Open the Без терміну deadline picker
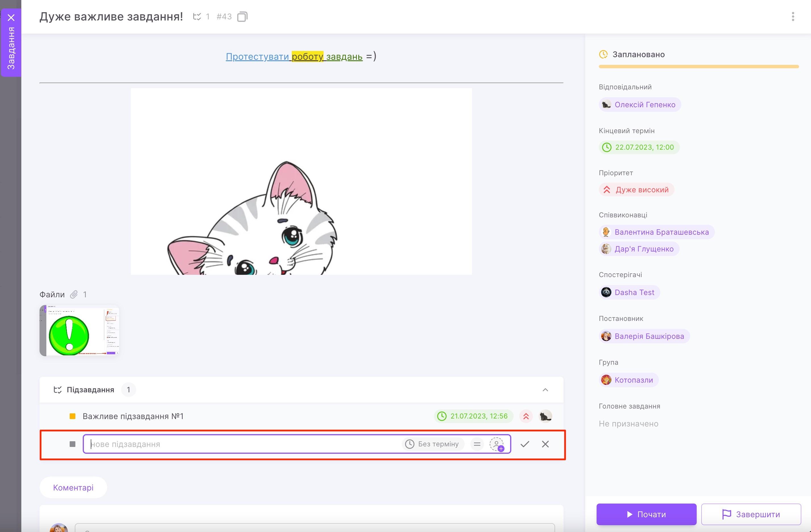 pos(433,444)
